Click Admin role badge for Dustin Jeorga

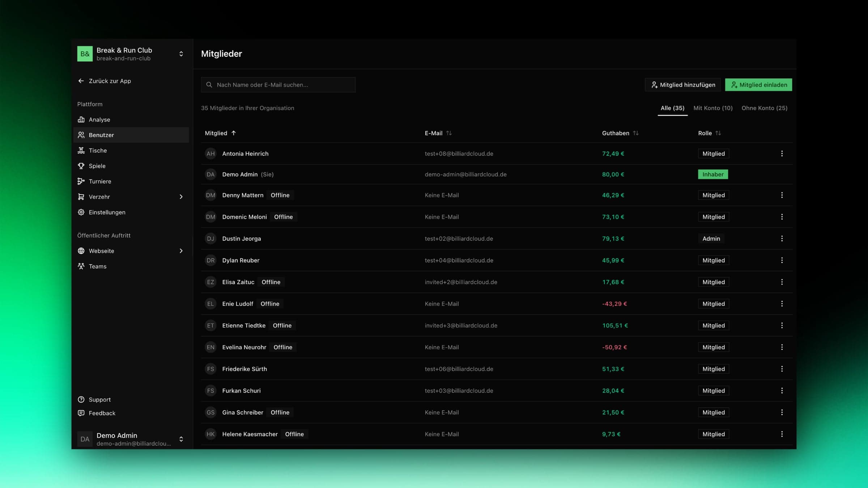click(711, 239)
